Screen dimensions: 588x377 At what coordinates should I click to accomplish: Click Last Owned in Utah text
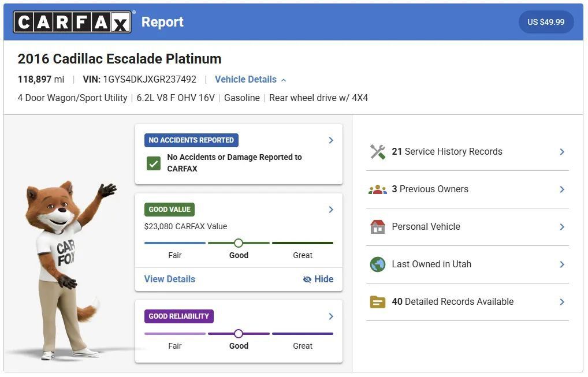(431, 264)
